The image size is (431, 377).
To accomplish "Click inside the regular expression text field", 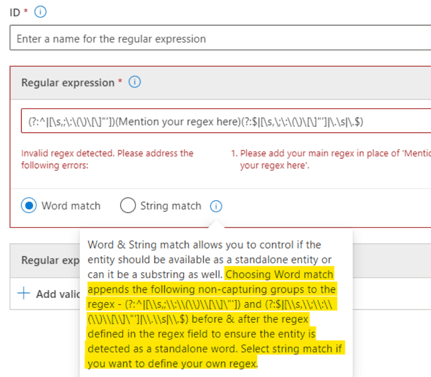I will 226,121.
